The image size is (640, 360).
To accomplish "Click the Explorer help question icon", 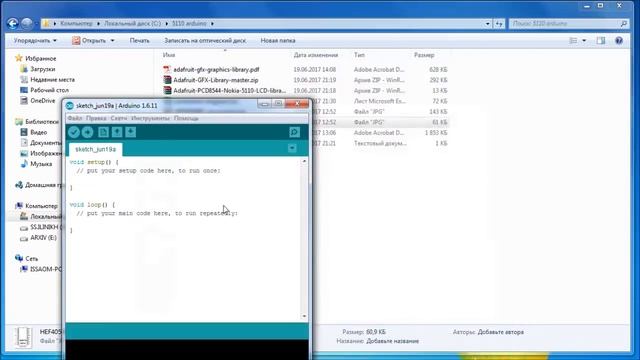I will click(619, 40).
